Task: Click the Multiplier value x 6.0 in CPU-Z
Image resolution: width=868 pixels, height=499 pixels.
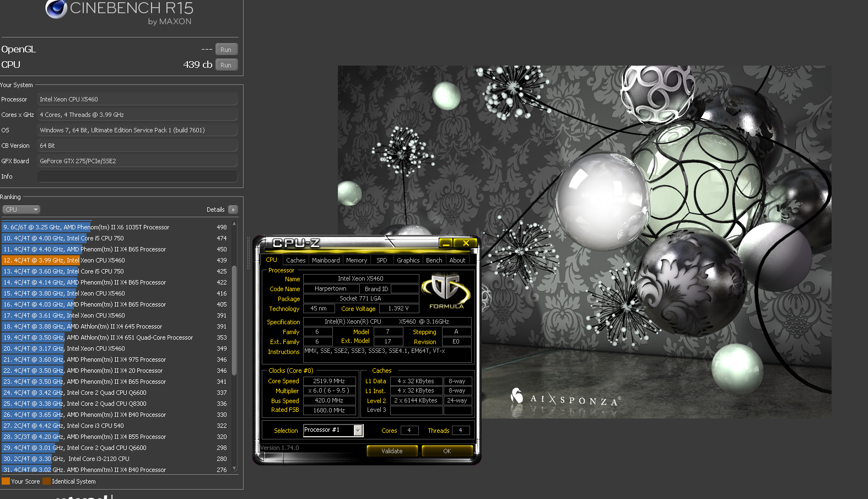Action: pyautogui.click(x=329, y=390)
